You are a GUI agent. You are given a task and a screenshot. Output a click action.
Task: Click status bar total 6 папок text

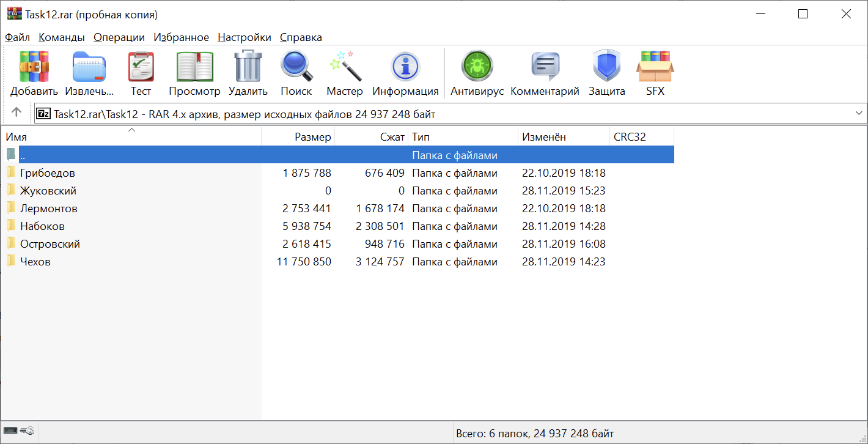point(535,434)
